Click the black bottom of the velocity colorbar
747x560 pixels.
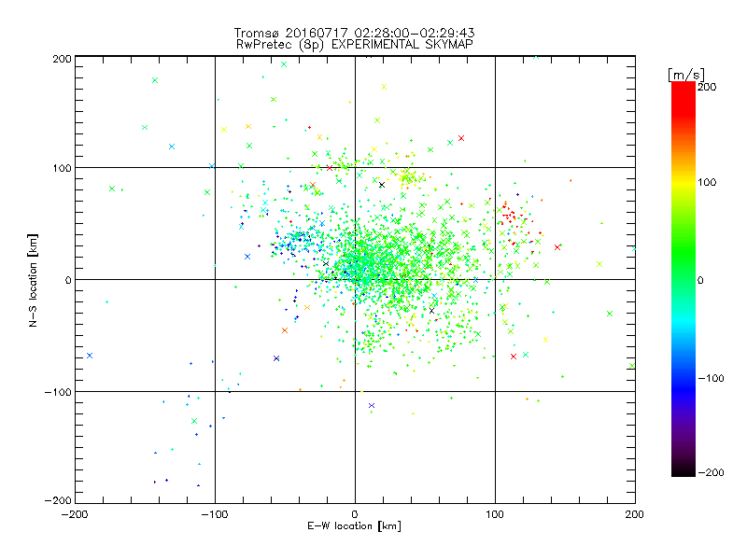click(684, 470)
